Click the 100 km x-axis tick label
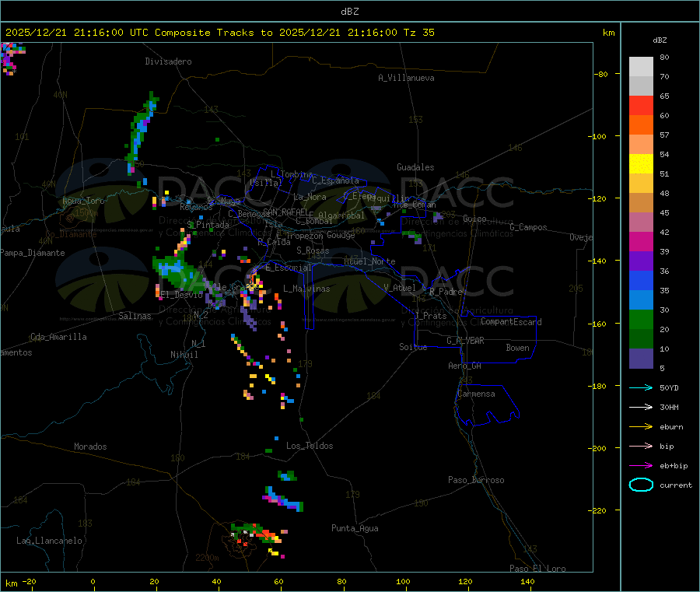Screen dimensions: 700x592 click(403, 581)
